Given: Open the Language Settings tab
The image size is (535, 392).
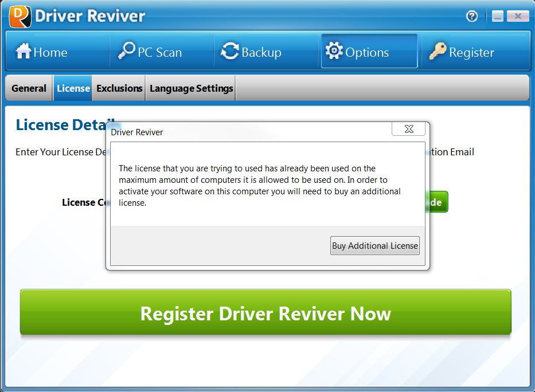Looking at the screenshot, I should 191,88.
